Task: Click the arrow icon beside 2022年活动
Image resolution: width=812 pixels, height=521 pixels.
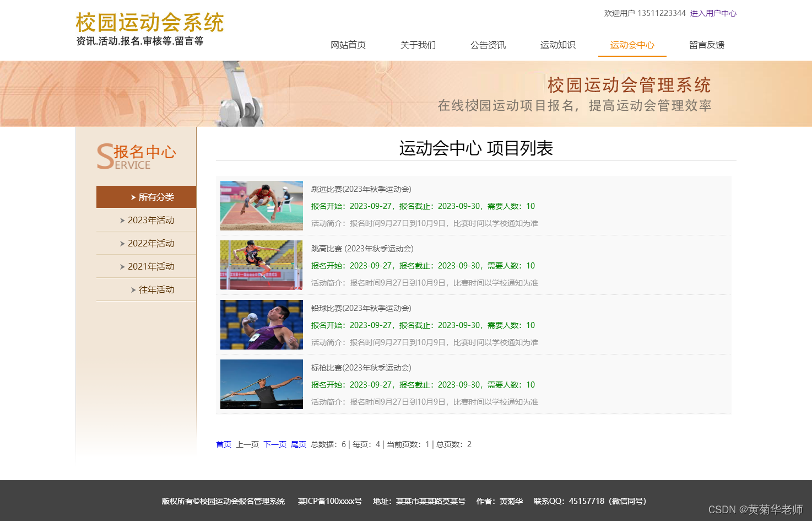Action: pos(122,244)
